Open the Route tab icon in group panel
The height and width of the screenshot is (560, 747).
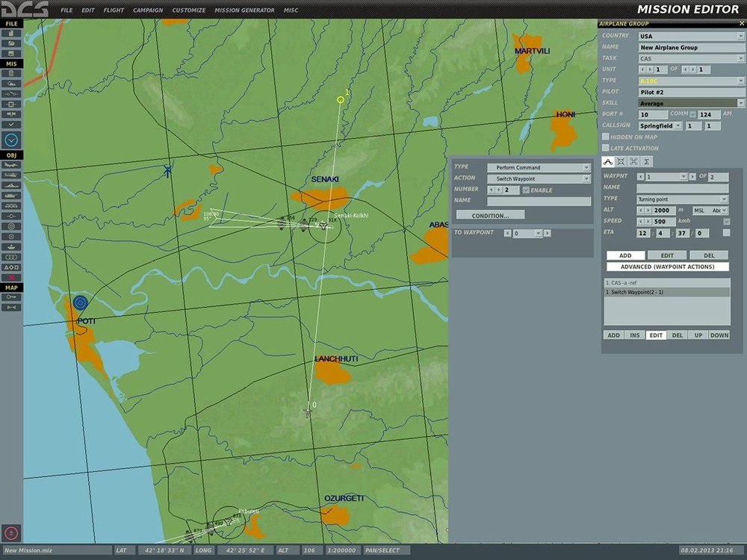point(608,161)
